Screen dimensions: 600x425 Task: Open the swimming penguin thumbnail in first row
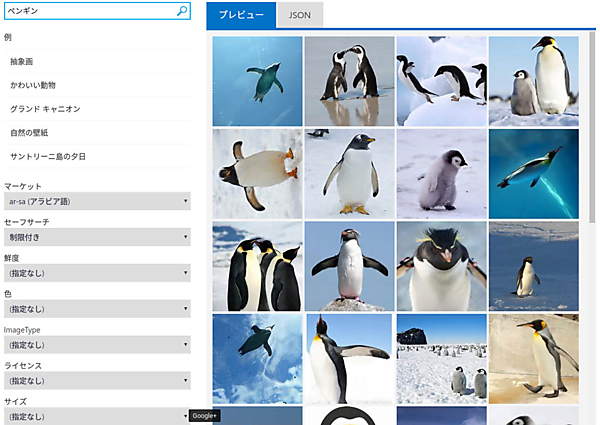tap(257, 81)
